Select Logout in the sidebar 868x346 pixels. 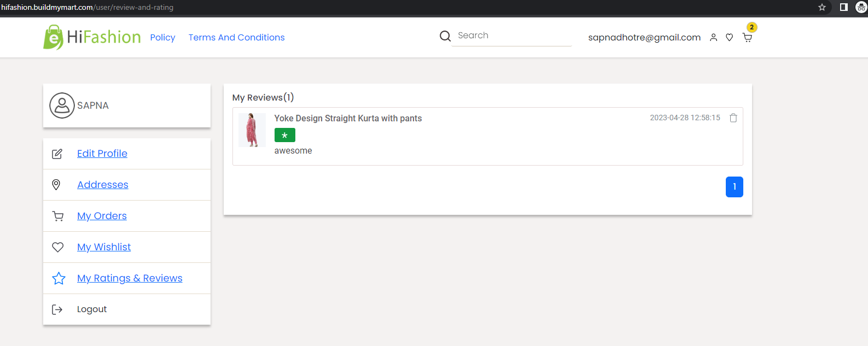(x=92, y=309)
